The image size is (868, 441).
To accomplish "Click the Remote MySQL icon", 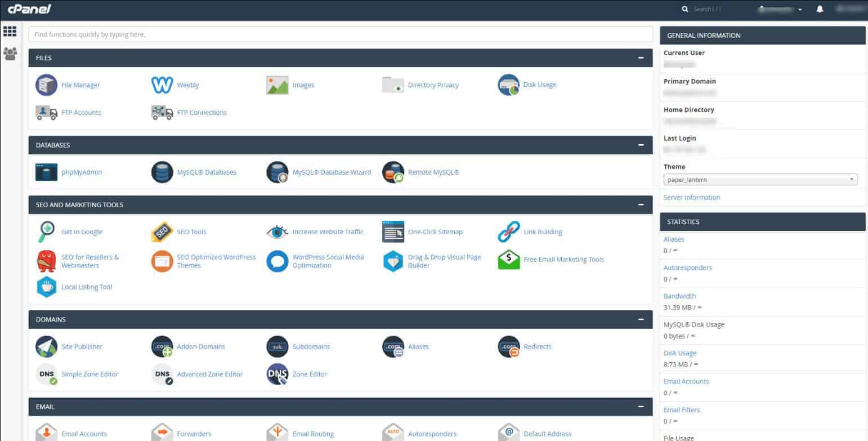I will point(393,172).
